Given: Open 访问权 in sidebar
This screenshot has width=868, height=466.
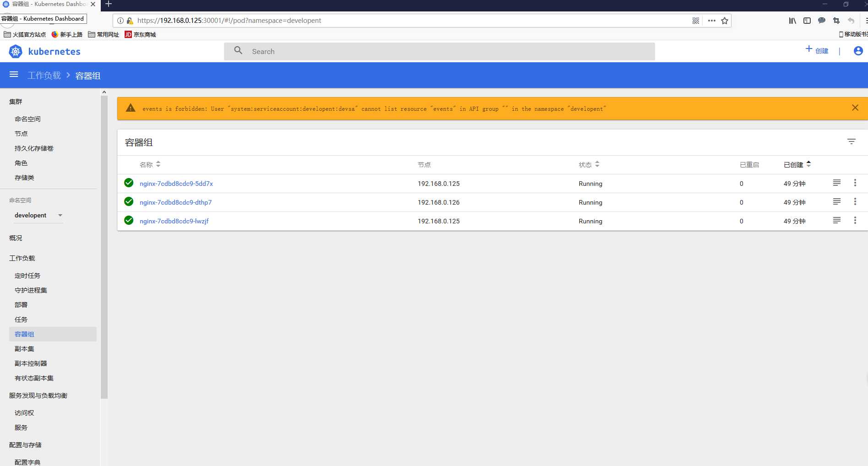Looking at the screenshot, I should pyautogui.click(x=24, y=413).
